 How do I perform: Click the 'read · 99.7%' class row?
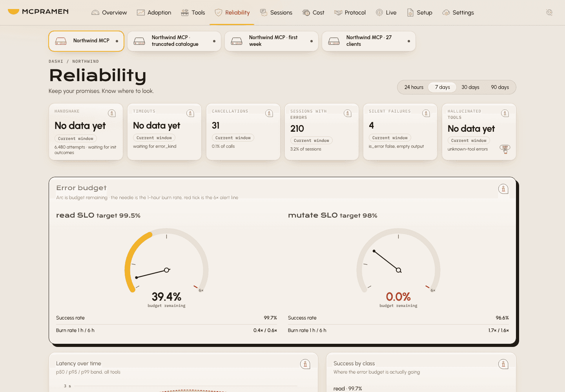348,388
